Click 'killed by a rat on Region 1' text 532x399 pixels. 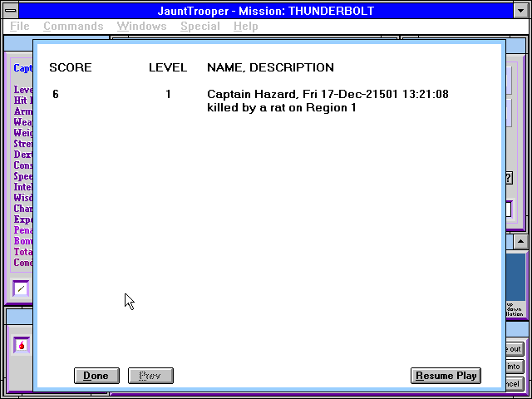pos(282,107)
